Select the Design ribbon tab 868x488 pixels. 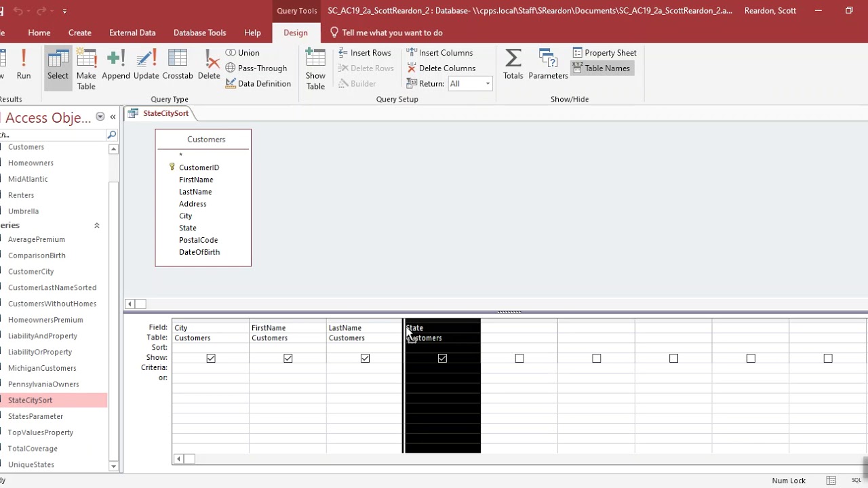pos(296,33)
